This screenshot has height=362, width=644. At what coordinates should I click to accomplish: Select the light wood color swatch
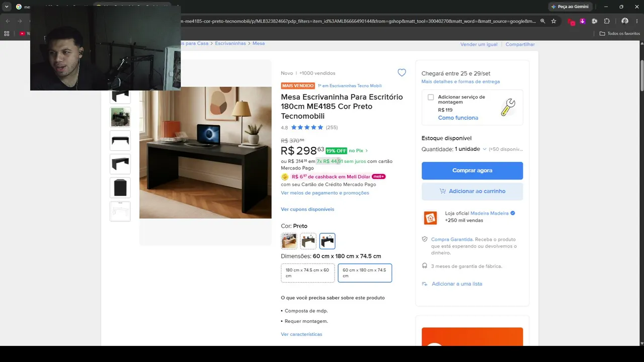pyautogui.click(x=289, y=241)
